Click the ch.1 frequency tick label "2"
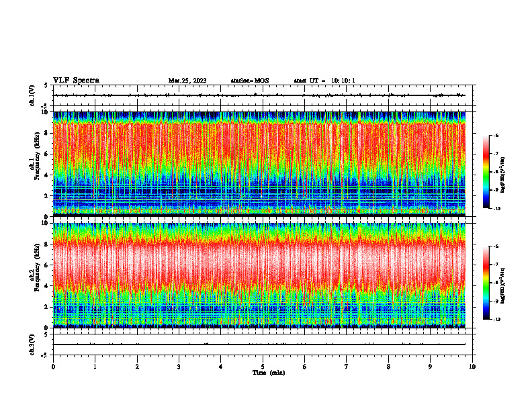Screen dimensions: 532x411 (x=47, y=195)
